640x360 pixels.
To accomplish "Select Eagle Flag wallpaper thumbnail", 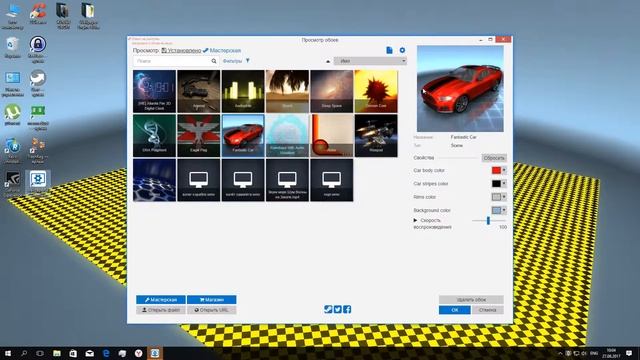I will (199, 136).
